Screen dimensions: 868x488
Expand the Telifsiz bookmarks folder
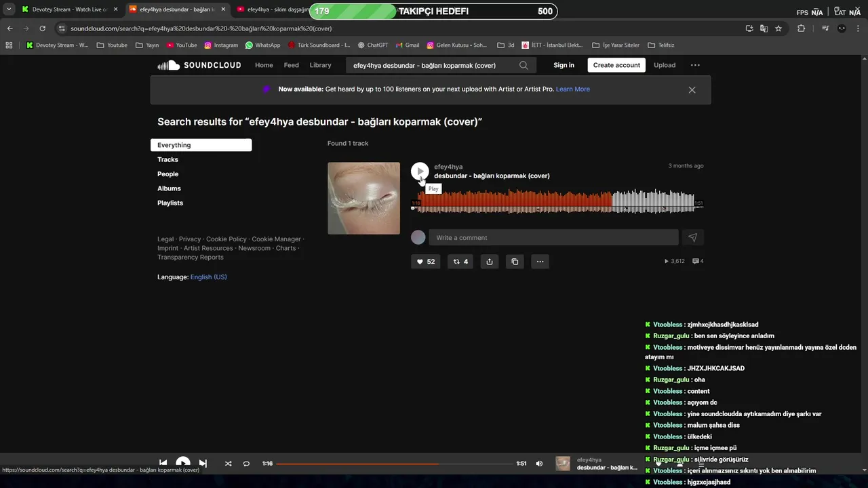click(660, 45)
